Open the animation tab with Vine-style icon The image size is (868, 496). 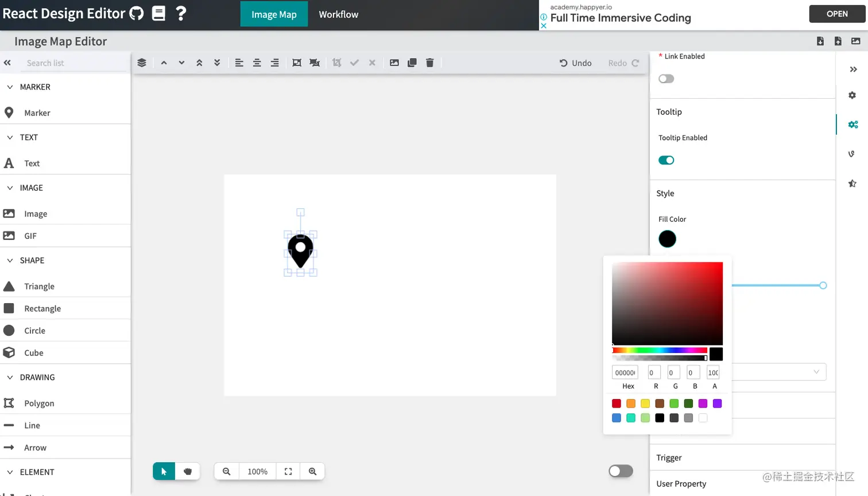(852, 154)
